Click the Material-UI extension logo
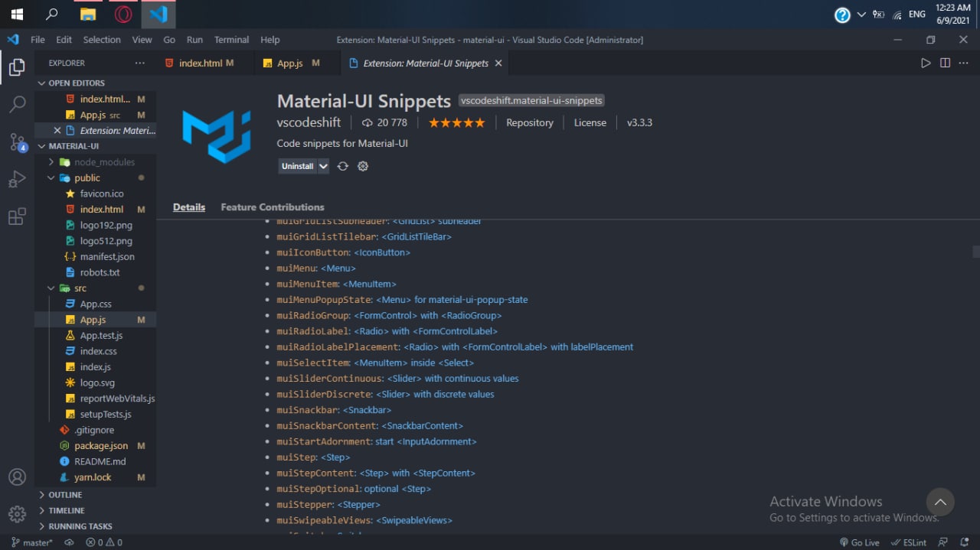Image resolution: width=980 pixels, height=550 pixels. pos(217,136)
